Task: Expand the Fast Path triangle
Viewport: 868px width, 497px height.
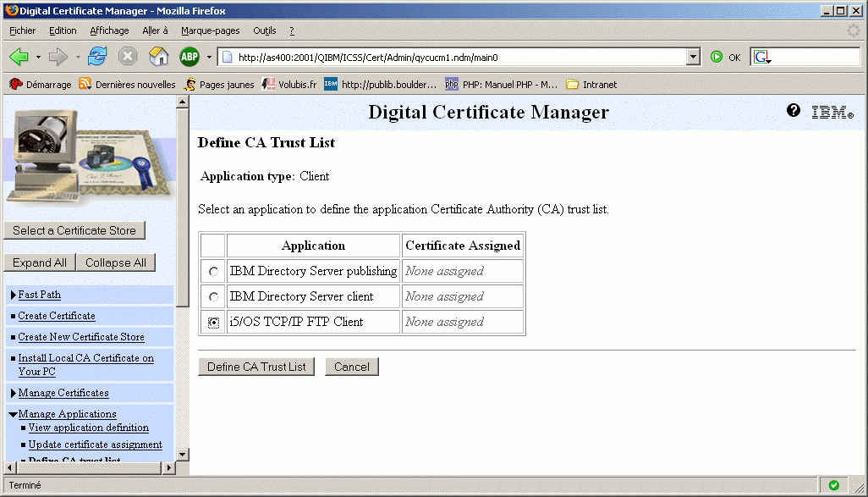Action: coord(14,295)
